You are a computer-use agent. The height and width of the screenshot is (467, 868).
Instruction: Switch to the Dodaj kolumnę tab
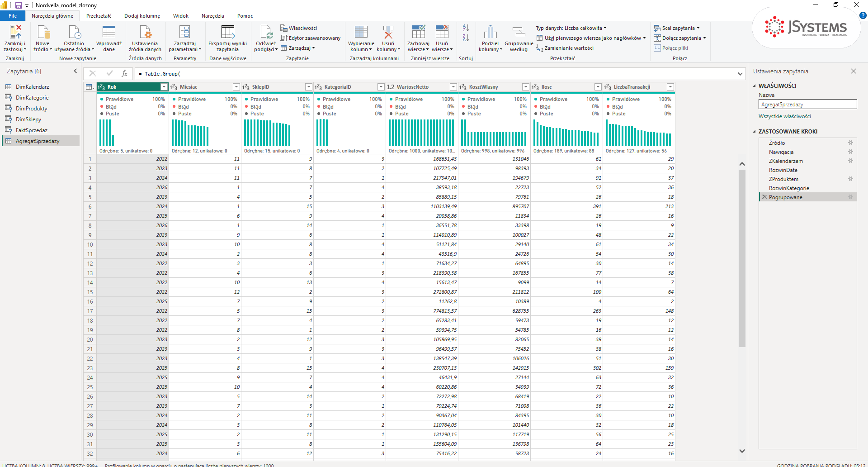click(x=142, y=16)
